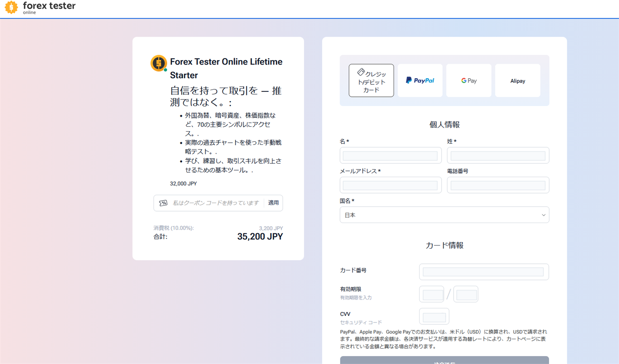
Task: Choose PayPal as the payment method
Action: [420, 80]
